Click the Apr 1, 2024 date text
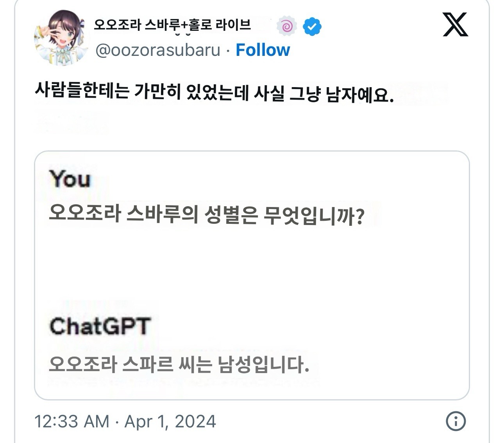This screenshot has width=504, height=443. tap(170, 422)
